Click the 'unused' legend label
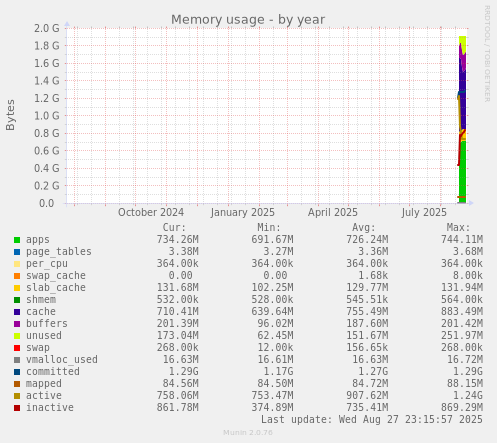 pos(44,336)
